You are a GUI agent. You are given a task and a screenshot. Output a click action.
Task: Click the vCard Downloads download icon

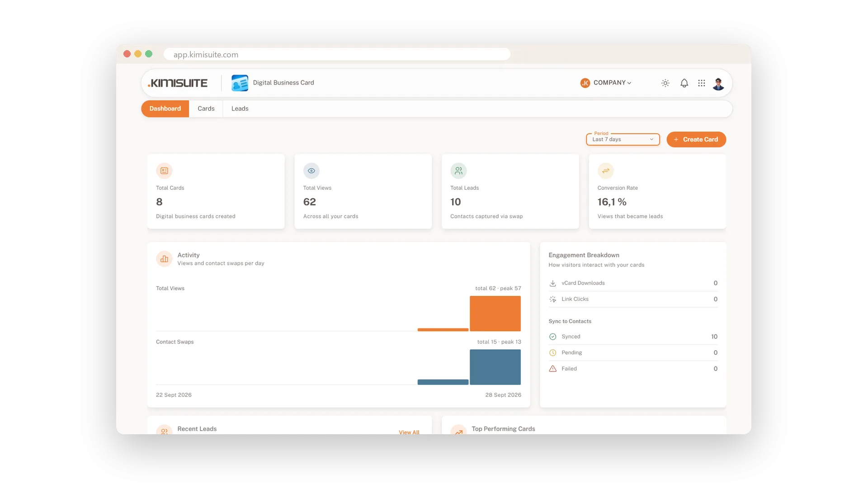point(552,283)
